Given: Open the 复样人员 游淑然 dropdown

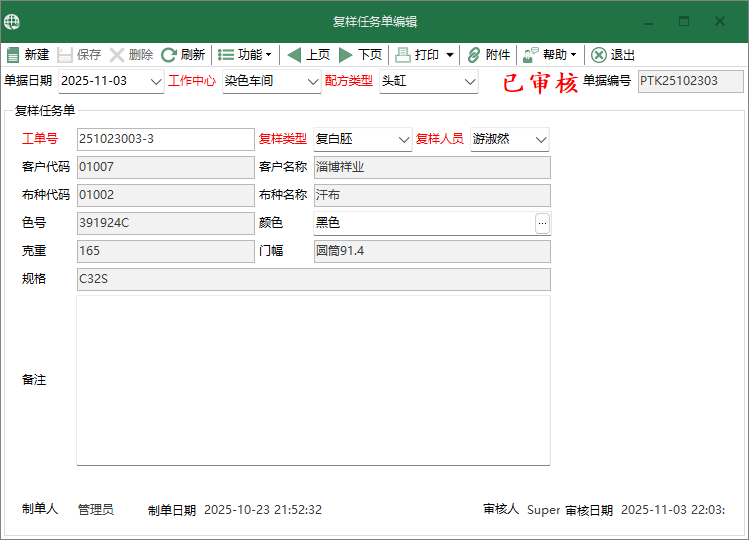Looking at the screenshot, I should click(541, 140).
